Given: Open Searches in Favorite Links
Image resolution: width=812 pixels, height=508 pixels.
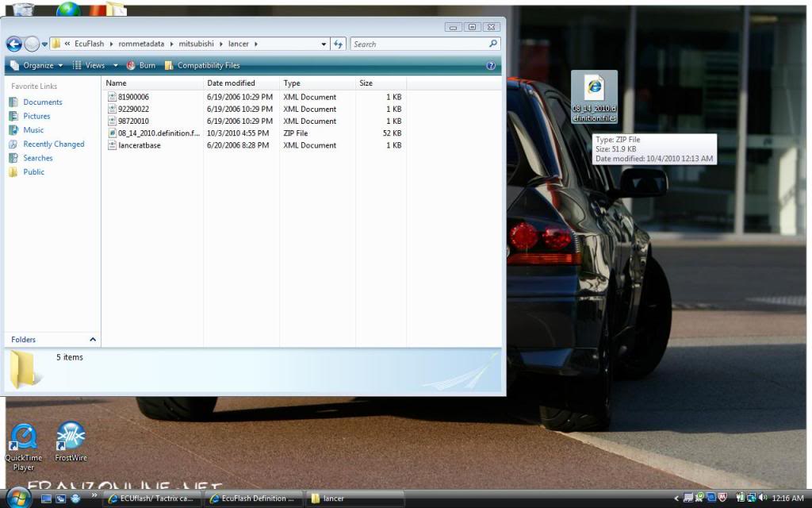Looking at the screenshot, I should pos(31,158).
